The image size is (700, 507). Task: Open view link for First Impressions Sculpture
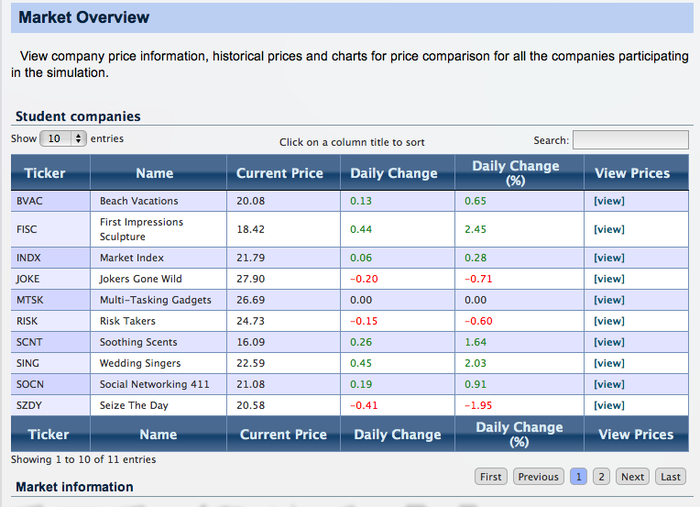[609, 229]
